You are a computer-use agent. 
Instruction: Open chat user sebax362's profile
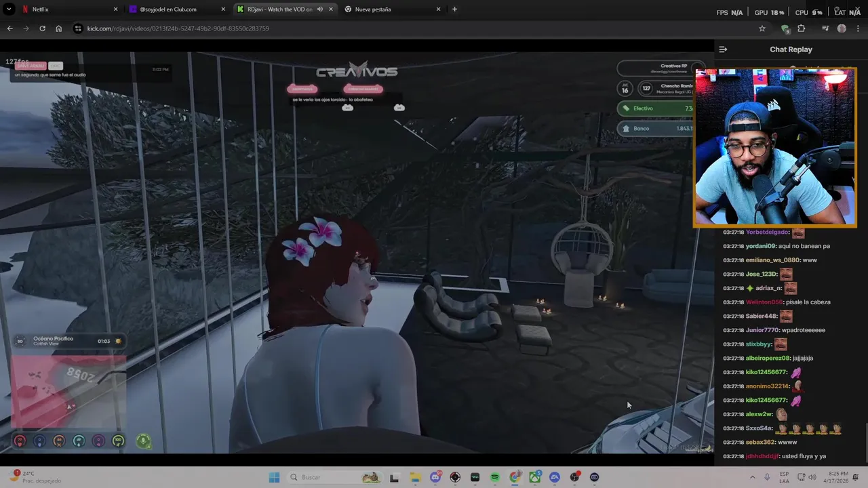761,443
